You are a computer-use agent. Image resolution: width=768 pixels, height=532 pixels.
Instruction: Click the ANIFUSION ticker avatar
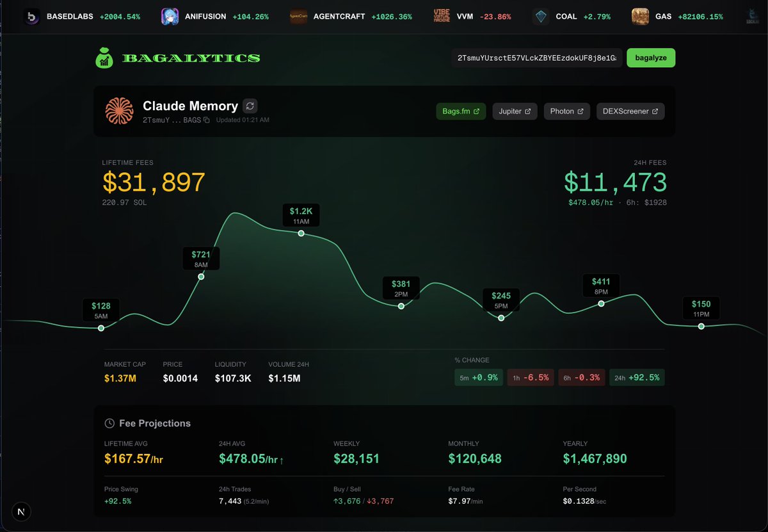(170, 17)
